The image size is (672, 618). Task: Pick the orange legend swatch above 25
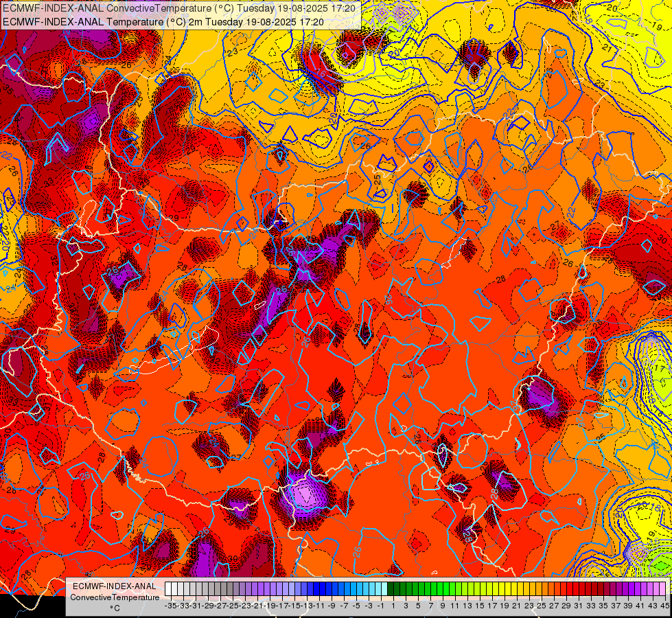click(539, 588)
